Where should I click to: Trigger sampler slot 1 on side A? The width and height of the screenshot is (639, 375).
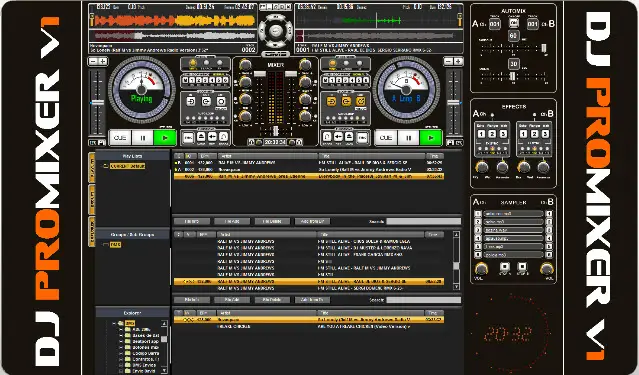(478, 214)
